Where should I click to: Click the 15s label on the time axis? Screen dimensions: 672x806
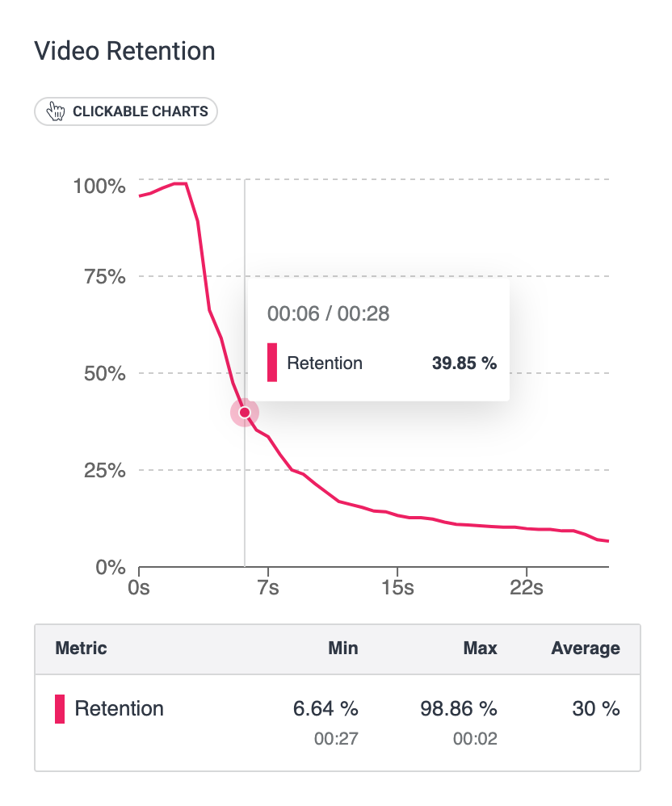[x=397, y=587]
